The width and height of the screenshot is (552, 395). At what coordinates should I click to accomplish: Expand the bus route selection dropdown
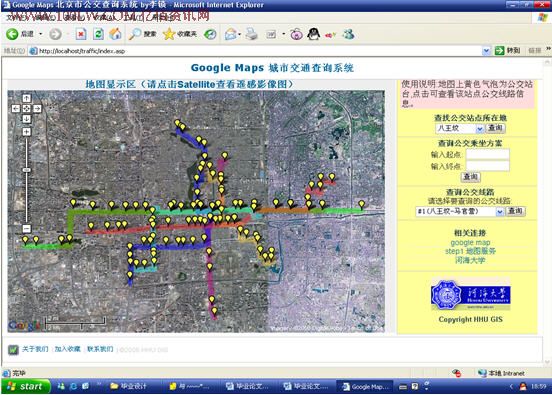500,212
